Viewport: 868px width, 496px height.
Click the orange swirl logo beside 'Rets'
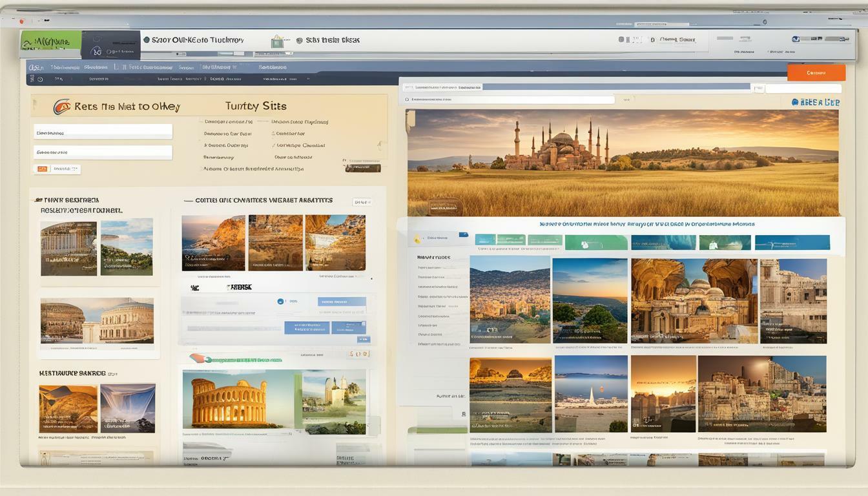(62, 107)
